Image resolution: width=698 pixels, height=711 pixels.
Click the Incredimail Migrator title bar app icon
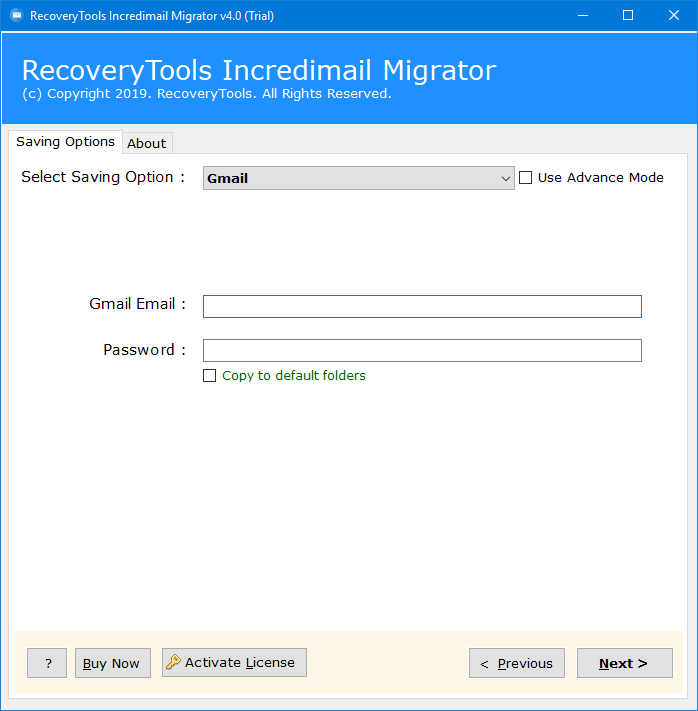click(17, 15)
